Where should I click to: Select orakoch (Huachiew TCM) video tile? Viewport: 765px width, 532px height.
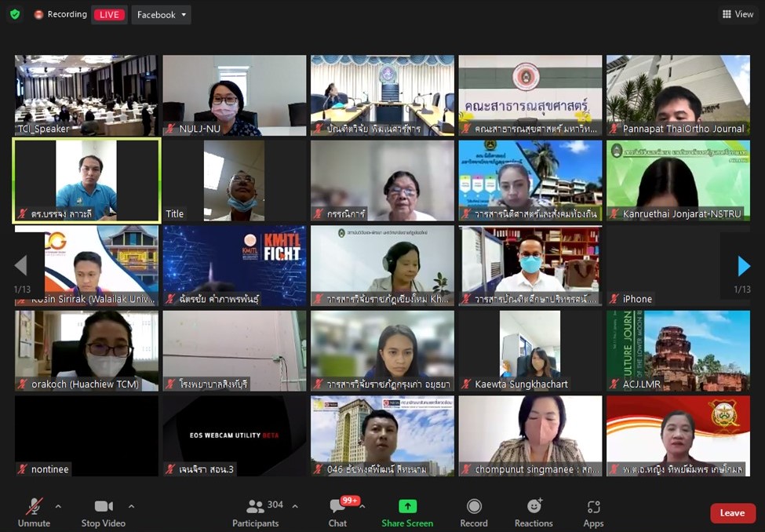pos(86,351)
